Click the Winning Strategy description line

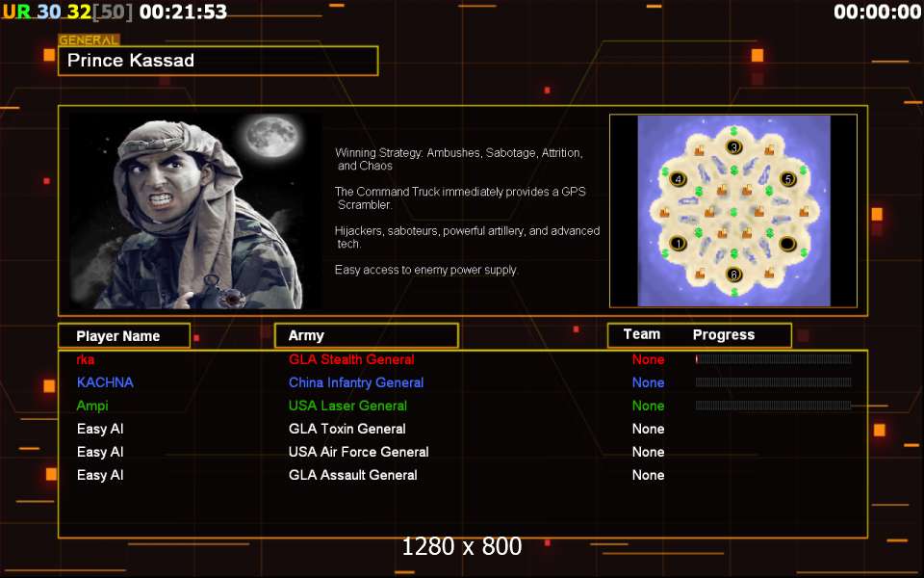[458, 159]
